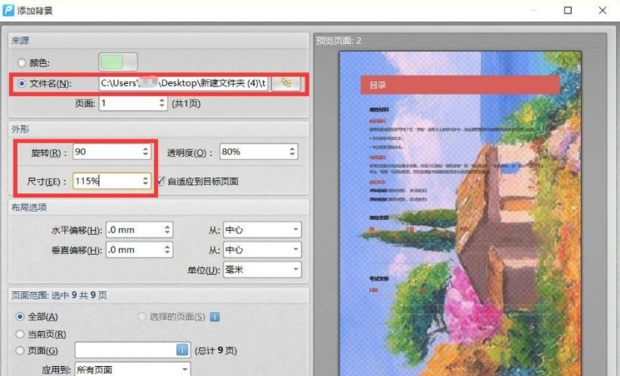Click the 透明度 opacity stepper arrows
The width and height of the screenshot is (620, 376).
(292, 151)
